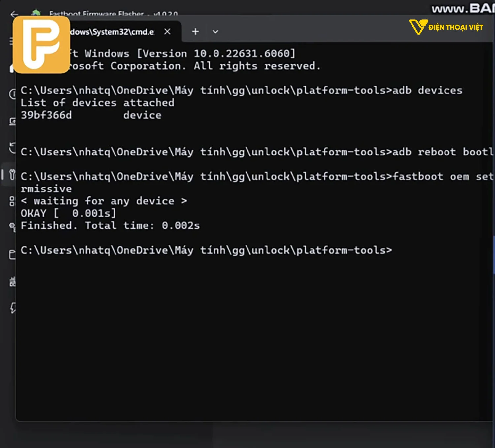Click the undo/restore sidebar icon
Screen dimensions: 495x448
point(12,149)
